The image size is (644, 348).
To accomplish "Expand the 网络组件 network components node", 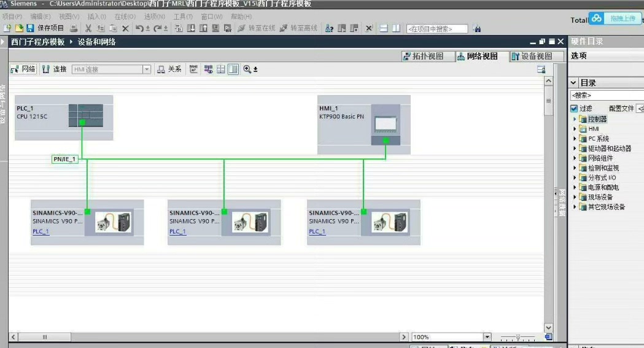I will pos(575,158).
